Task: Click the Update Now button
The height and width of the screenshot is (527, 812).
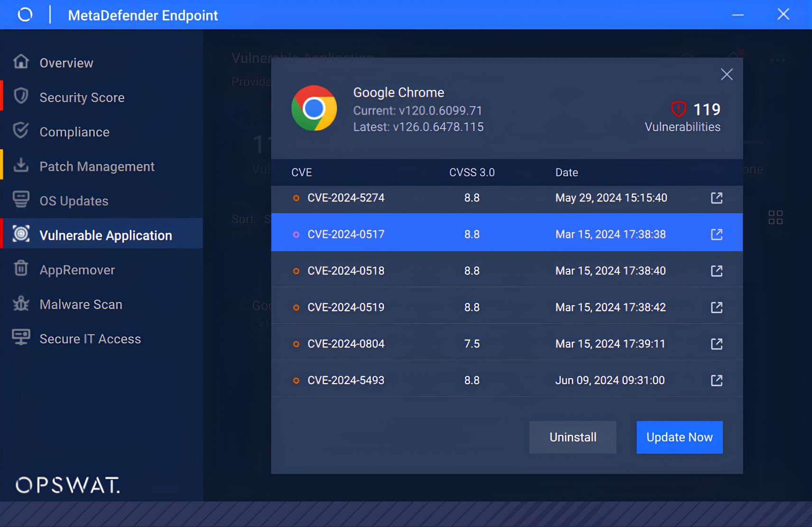Action: tap(679, 437)
